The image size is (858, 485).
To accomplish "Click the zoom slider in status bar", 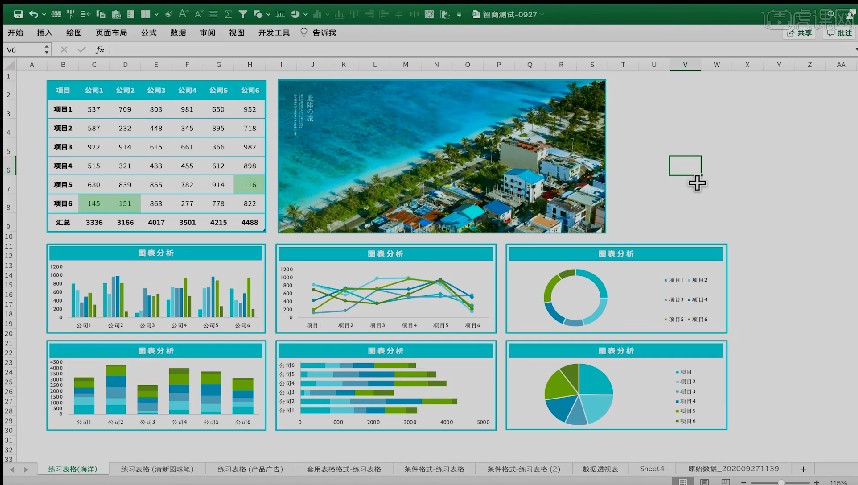I will pos(780,482).
